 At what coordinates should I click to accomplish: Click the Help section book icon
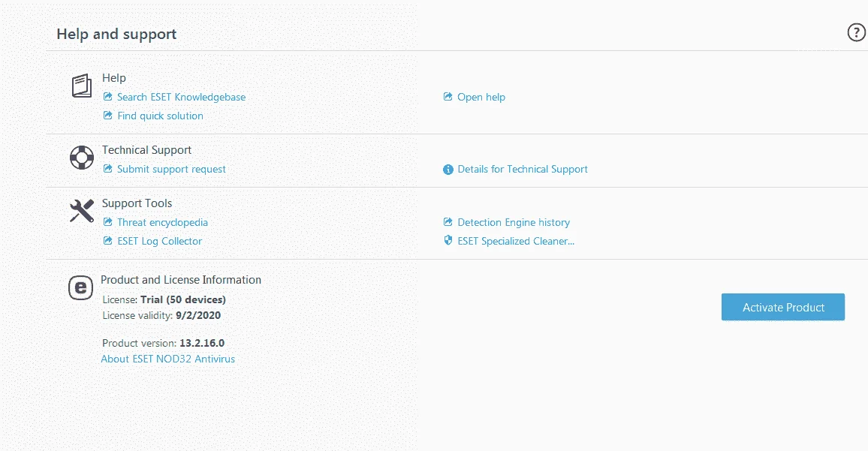82,86
